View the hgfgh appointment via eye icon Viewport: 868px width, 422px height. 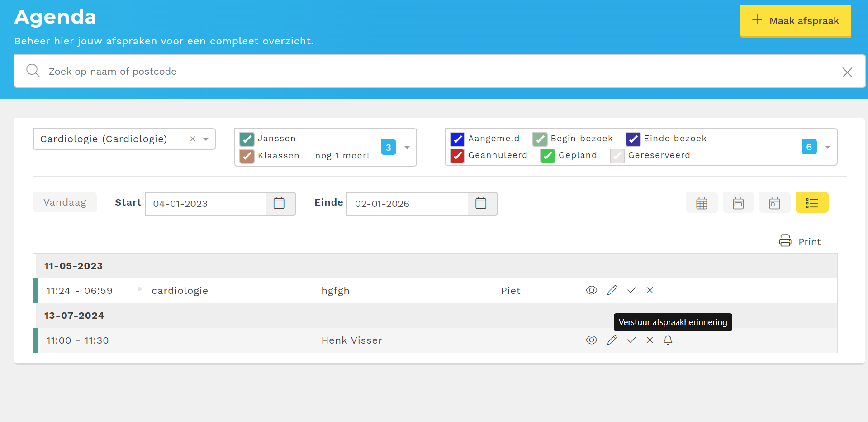591,290
